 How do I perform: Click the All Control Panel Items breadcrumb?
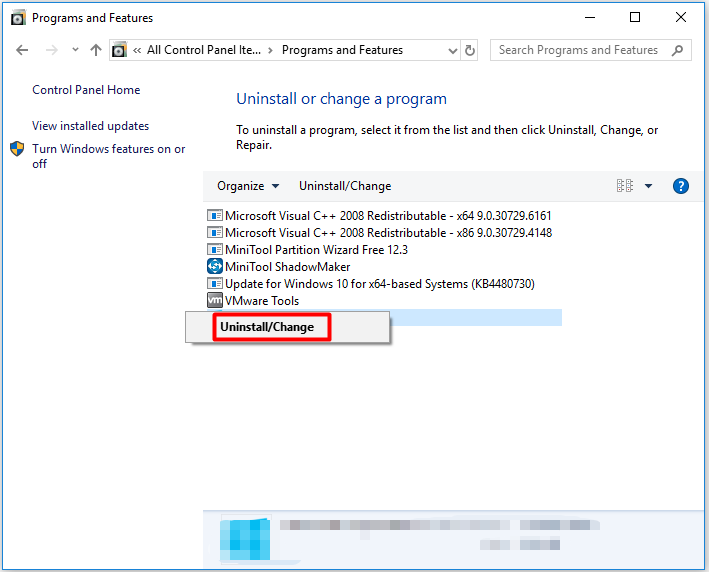coord(204,50)
